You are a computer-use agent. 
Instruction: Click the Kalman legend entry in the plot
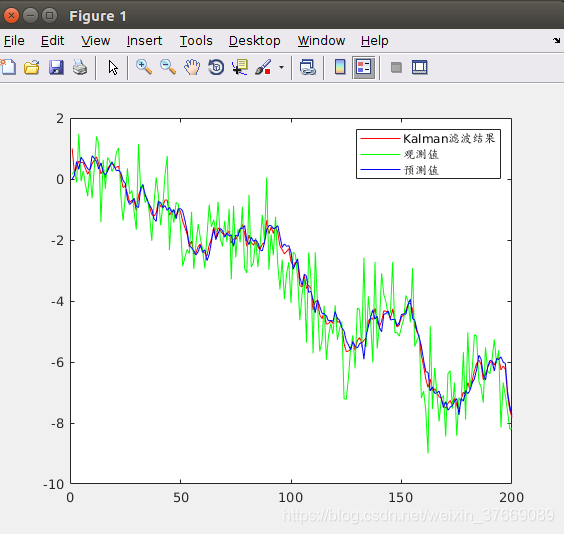pos(428,138)
